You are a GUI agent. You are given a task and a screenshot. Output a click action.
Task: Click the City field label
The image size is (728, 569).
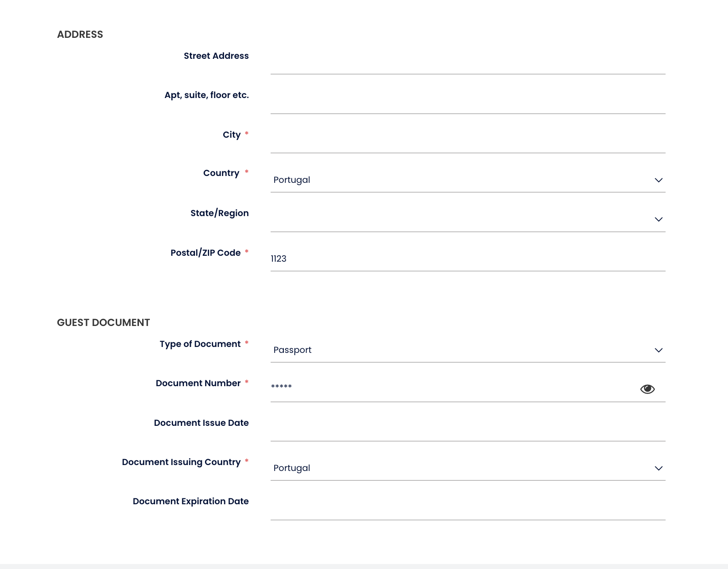pos(231,135)
